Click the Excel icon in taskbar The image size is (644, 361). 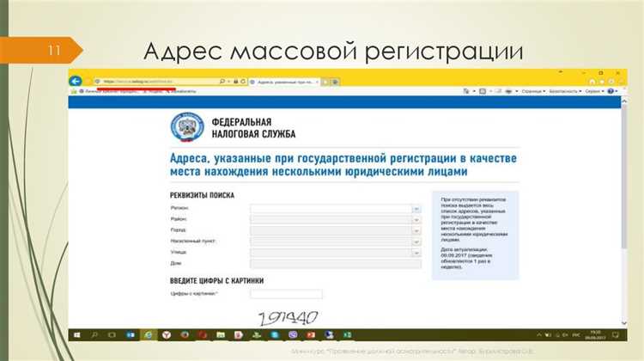click(x=347, y=335)
